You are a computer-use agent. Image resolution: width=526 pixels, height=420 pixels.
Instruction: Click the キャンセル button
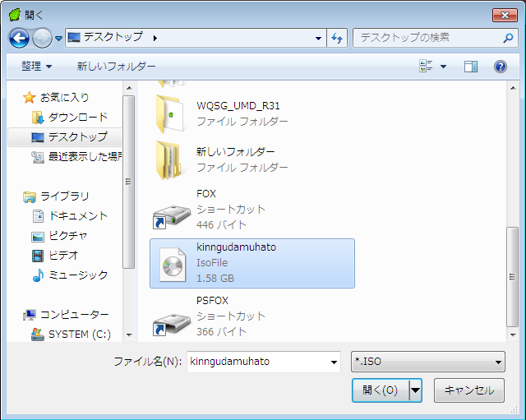(469, 390)
